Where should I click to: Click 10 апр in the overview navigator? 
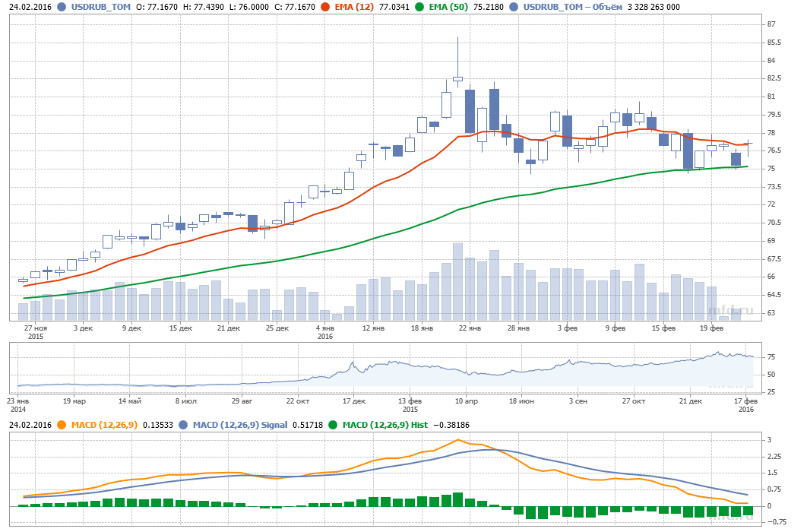[x=466, y=399]
